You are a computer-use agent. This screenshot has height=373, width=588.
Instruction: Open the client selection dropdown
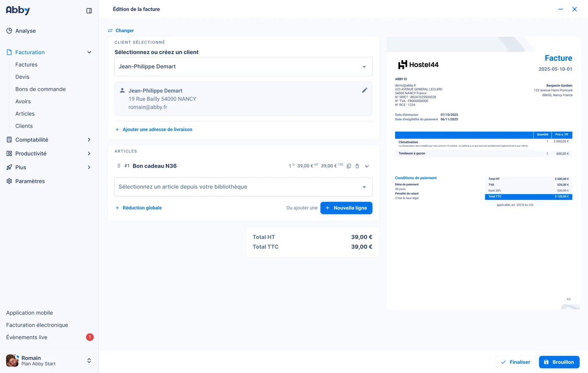(243, 66)
